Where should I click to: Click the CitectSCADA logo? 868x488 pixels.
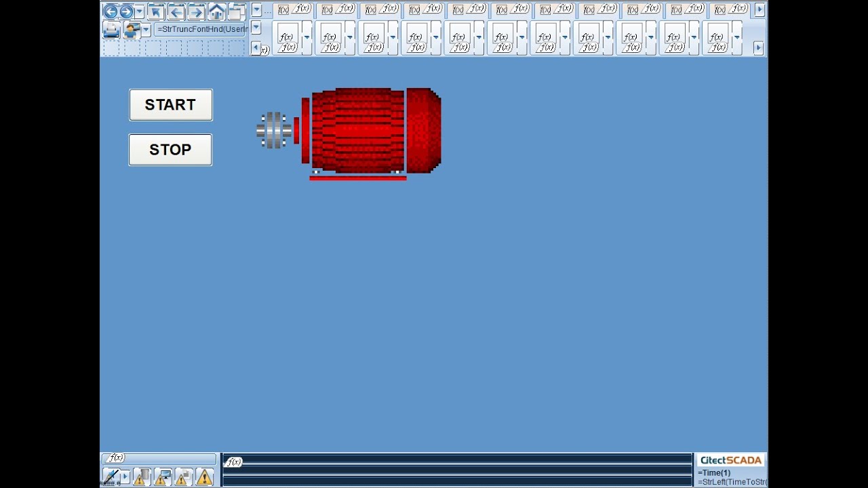click(731, 460)
